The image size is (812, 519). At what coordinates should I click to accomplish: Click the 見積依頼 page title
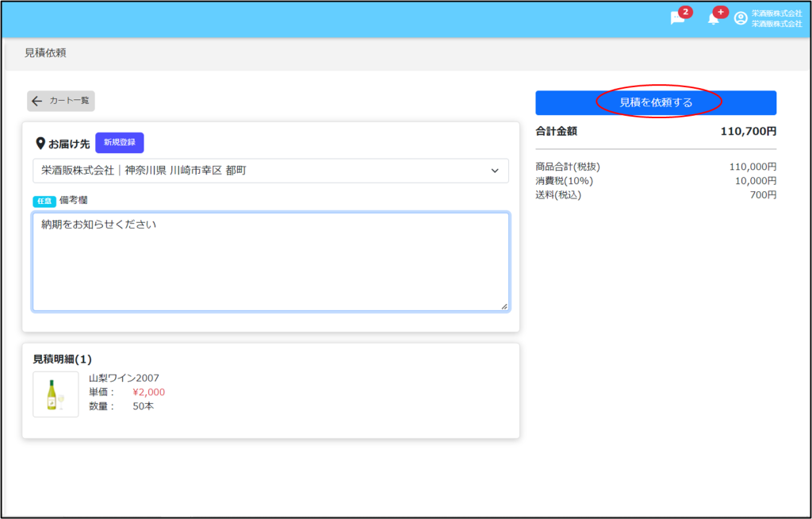tap(45, 53)
